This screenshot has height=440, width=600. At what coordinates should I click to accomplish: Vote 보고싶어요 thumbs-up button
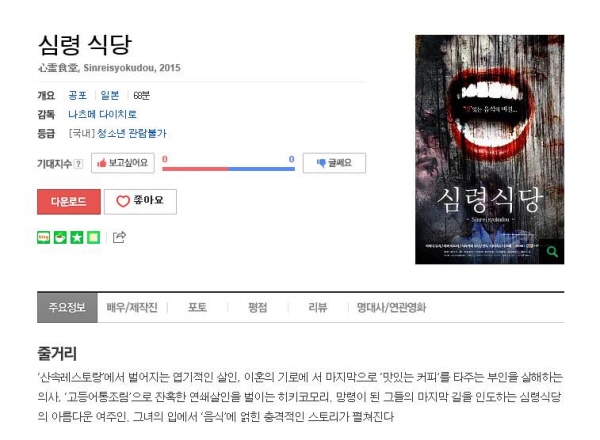[123, 163]
